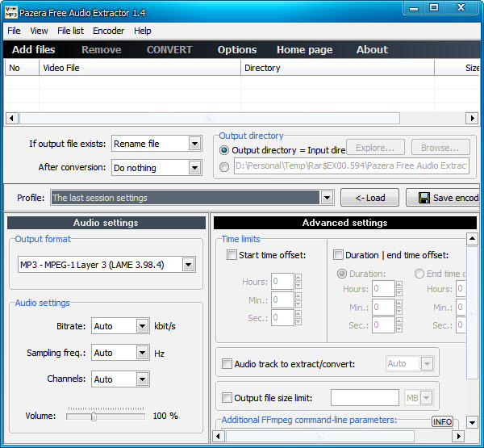484x448 pixels.
Task: Click Start time offset Min. field
Action: 282,299
